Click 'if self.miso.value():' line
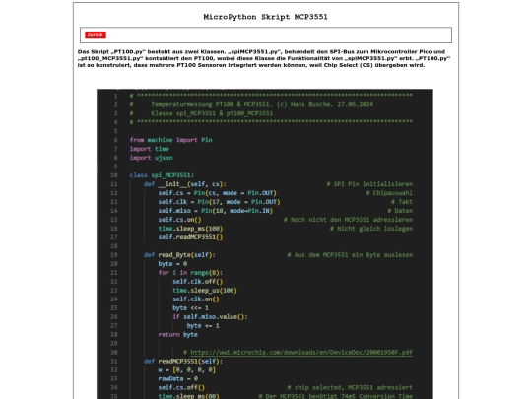The height and width of the screenshot is (399, 532). point(210,316)
